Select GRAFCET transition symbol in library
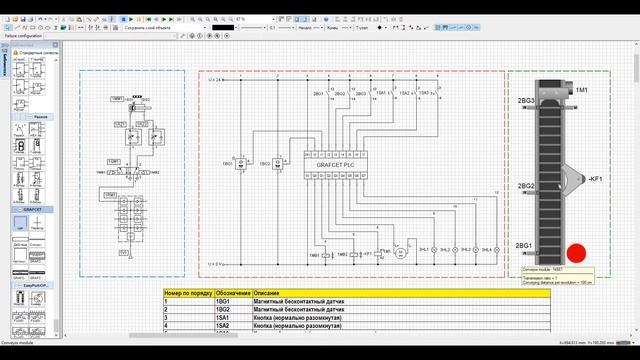This screenshot has width=640, height=360. coord(37,224)
